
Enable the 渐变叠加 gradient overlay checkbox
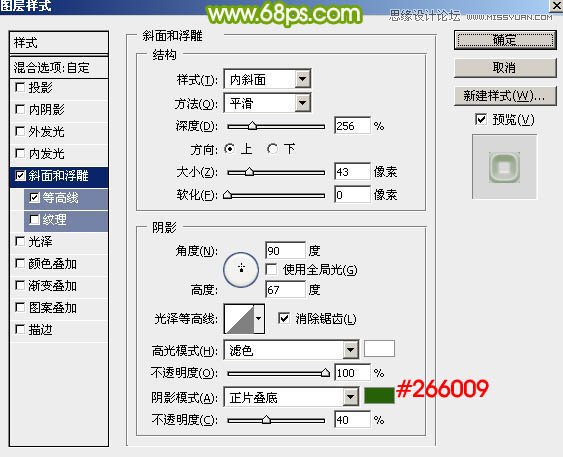(x=20, y=285)
